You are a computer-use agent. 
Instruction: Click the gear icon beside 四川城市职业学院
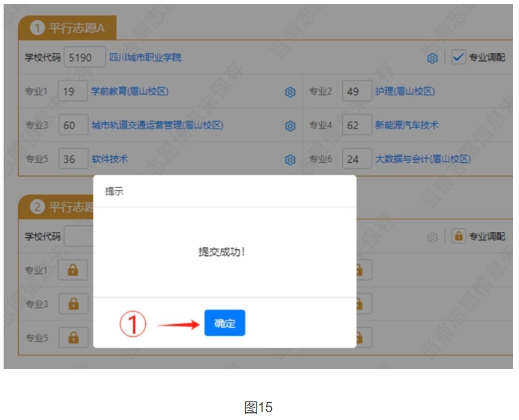[432, 58]
